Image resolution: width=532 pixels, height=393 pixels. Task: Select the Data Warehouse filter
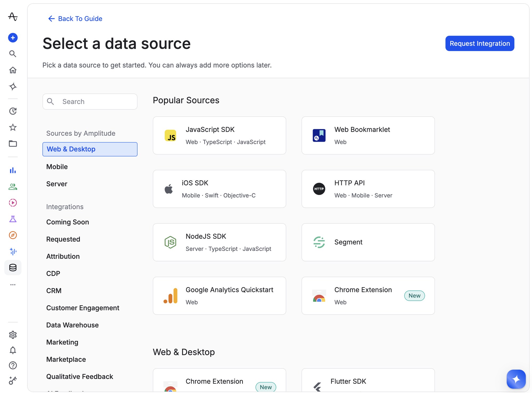pyautogui.click(x=72, y=325)
